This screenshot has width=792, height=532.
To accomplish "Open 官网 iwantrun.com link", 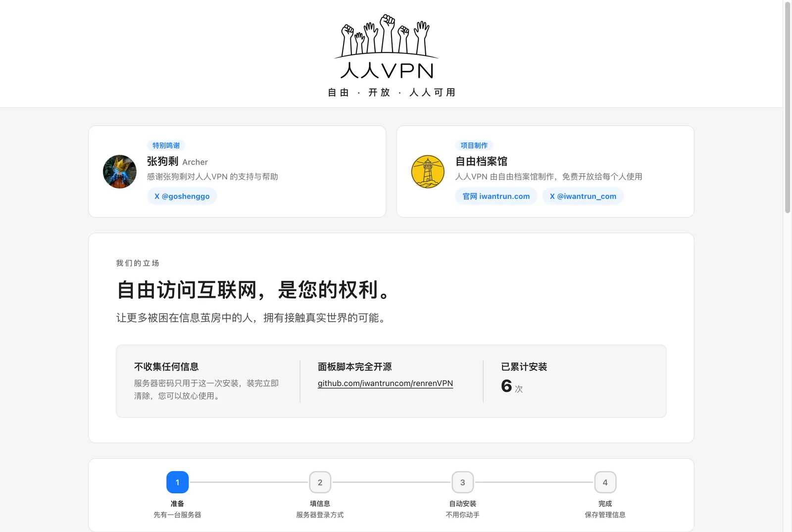I will (x=496, y=196).
